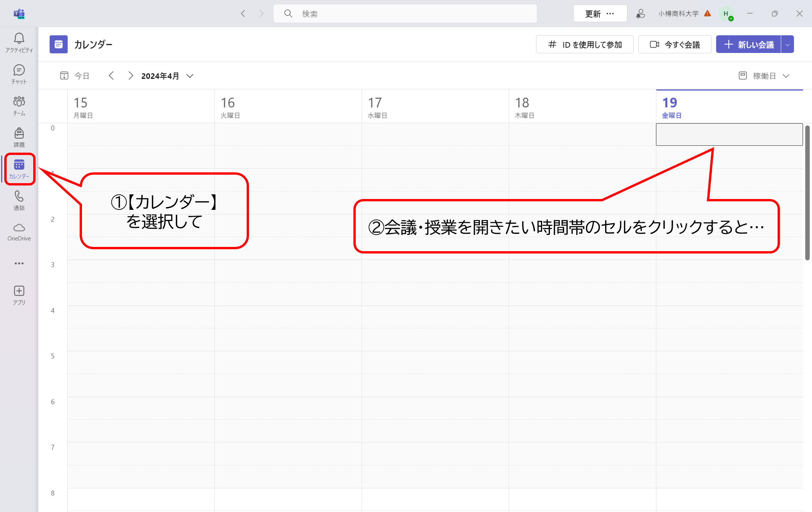The height and width of the screenshot is (512, 812).
Task: Click ID を使用して参加 button
Action: click(x=585, y=44)
